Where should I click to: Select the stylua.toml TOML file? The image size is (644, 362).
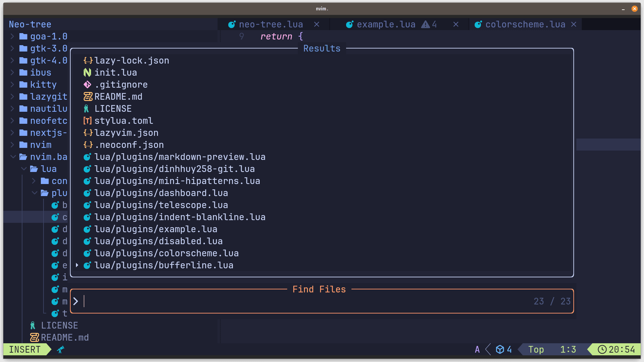[124, 120]
